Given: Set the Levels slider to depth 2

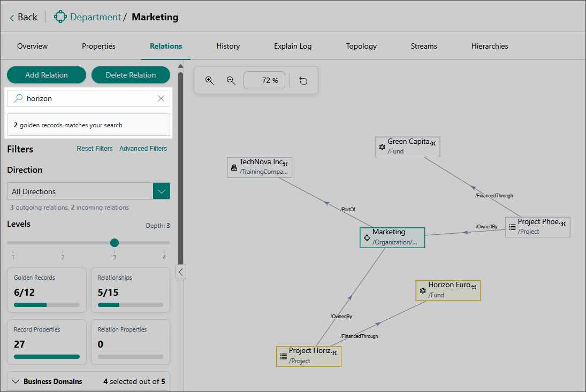Looking at the screenshot, I should pos(63,243).
